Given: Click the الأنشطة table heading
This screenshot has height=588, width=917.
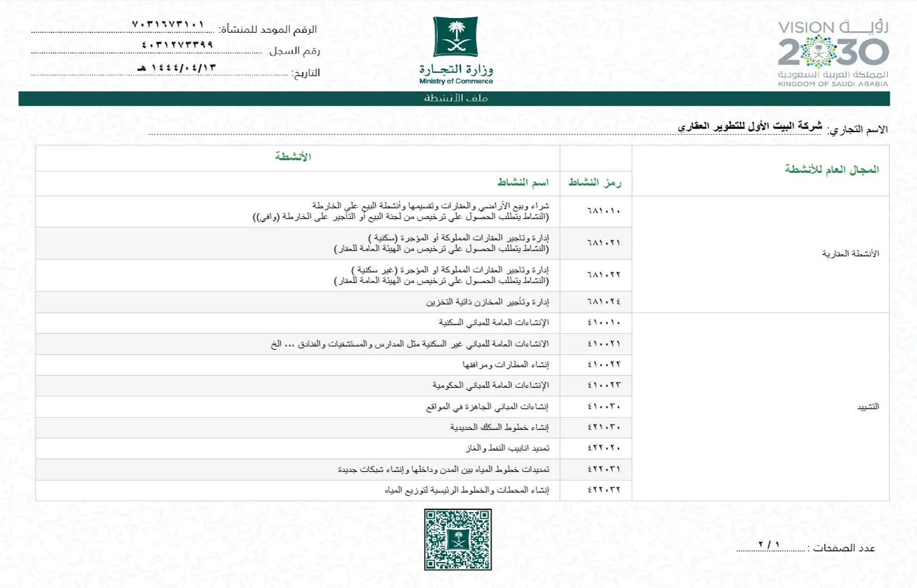Looking at the screenshot, I should click(x=293, y=157).
